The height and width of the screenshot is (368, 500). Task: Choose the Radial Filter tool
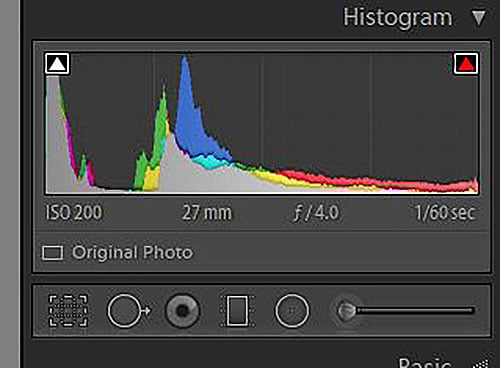pos(292,311)
